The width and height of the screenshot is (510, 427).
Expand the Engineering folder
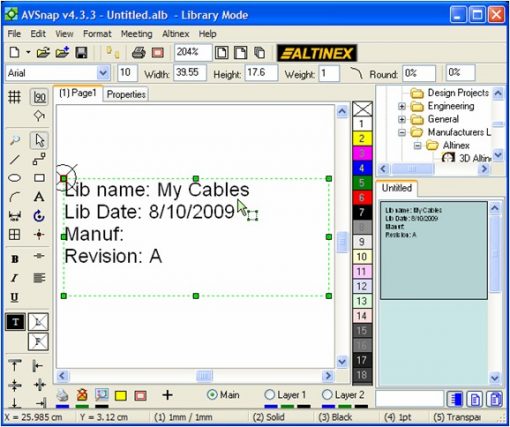point(402,106)
